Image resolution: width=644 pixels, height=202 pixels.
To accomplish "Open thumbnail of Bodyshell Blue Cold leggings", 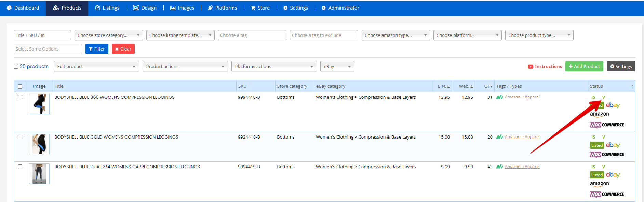I will [39, 144].
